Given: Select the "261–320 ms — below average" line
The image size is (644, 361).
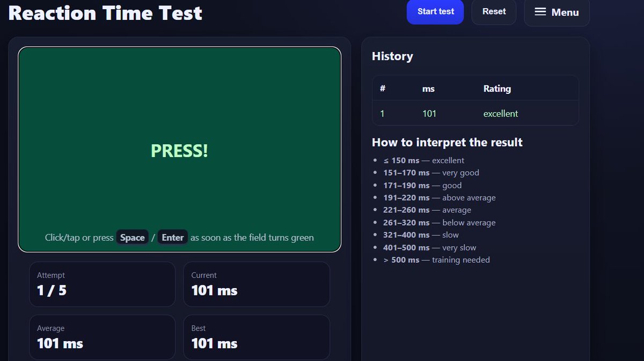Looking at the screenshot, I should coord(440,223).
